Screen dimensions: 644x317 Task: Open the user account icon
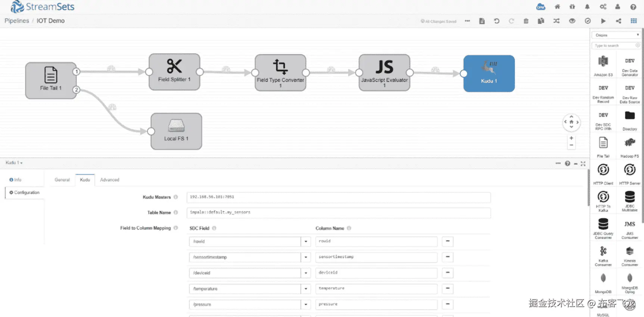pyautogui.click(x=617, y=7)
